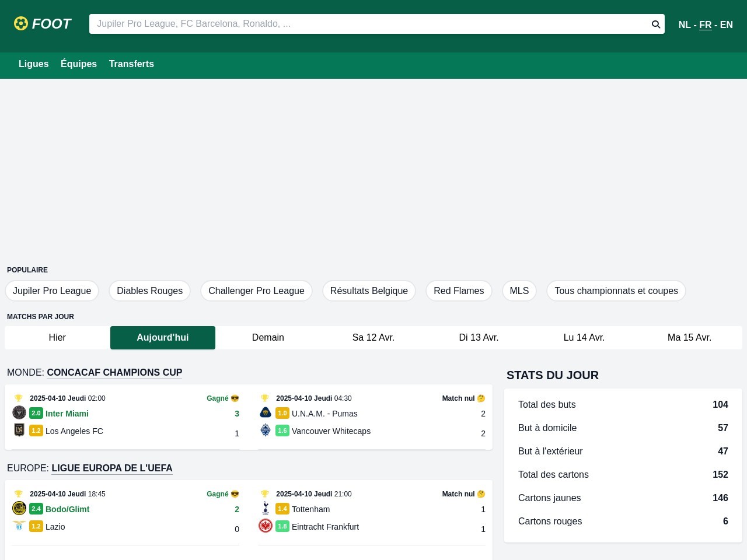Viewport: 747px width, 560px height.
Task: Click the FOOT wordmark text
Action: [x=51, y=24]
